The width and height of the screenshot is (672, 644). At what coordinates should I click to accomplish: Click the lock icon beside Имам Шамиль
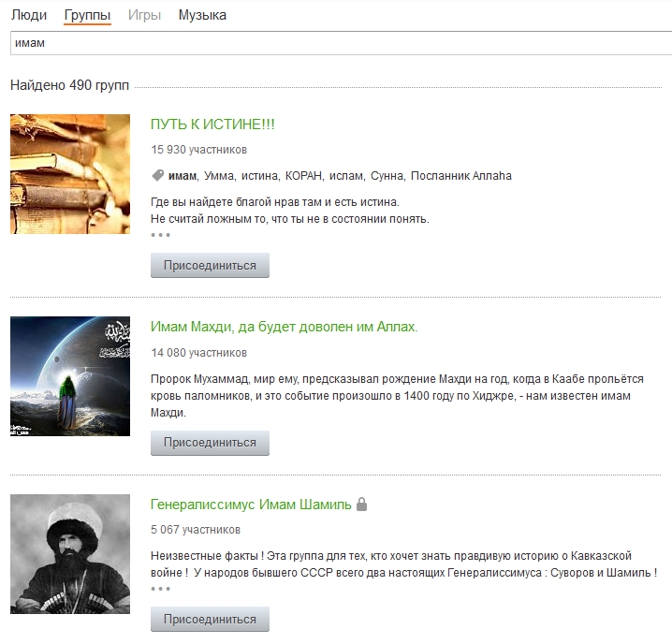coord(362,505)
